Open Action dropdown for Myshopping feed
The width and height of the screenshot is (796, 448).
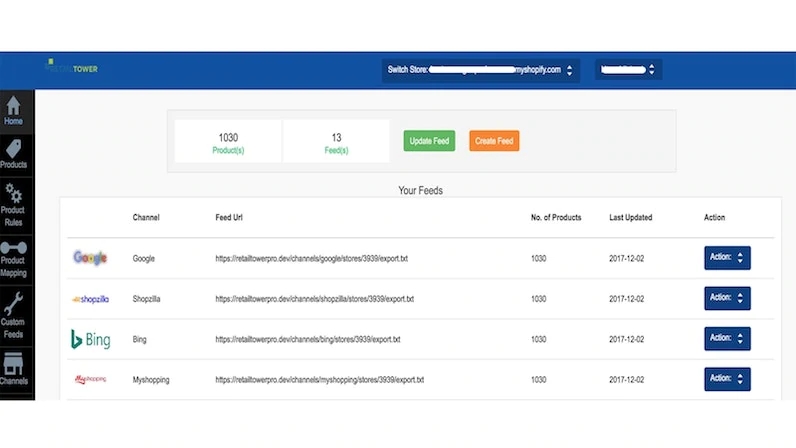(x=727, y=379)
